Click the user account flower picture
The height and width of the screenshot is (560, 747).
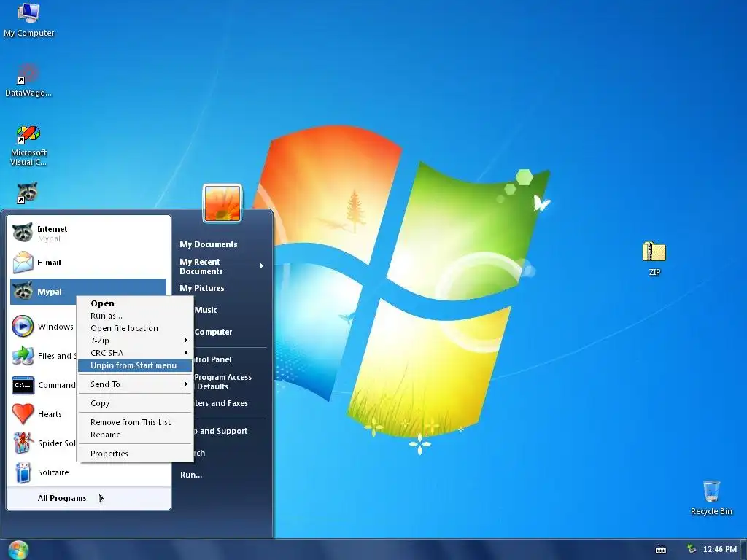(x=222, y=203)
